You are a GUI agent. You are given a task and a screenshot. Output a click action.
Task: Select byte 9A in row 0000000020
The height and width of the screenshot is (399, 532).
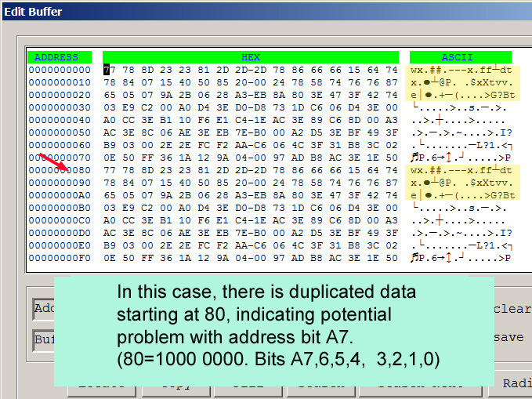pos(166,95)
